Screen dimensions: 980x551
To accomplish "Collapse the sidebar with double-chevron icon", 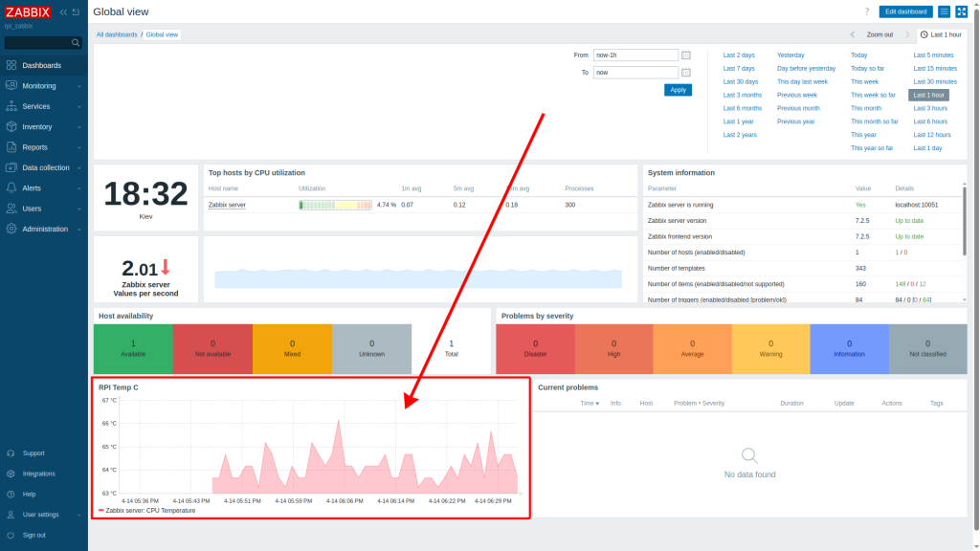I will coord(63,11).
